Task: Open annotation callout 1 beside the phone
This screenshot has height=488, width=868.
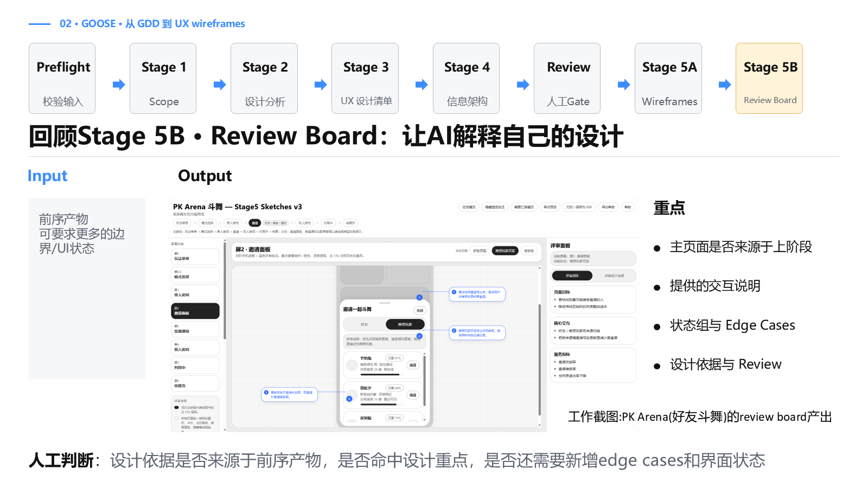Action: click(x=478, y=294)
